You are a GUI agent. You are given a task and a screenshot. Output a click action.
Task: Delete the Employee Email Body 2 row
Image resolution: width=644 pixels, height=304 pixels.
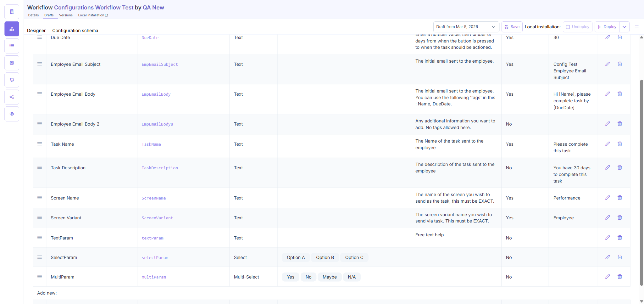[620, 124]
